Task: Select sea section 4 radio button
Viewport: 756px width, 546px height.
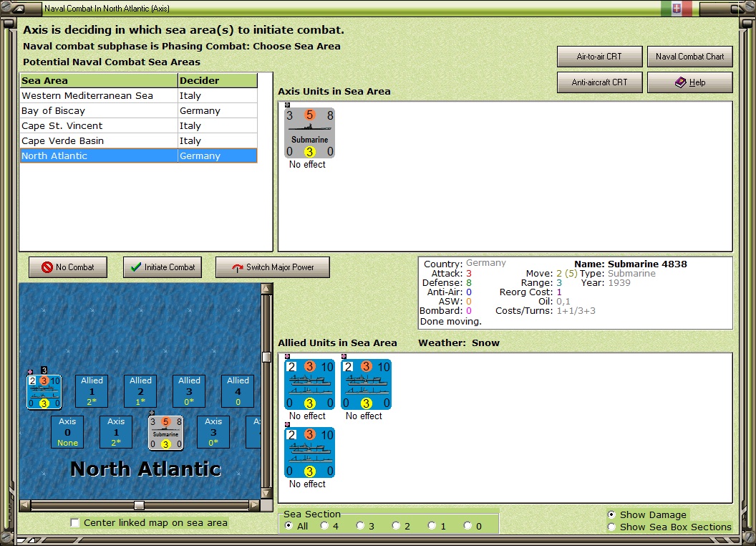Action: (x=324, y=526)
